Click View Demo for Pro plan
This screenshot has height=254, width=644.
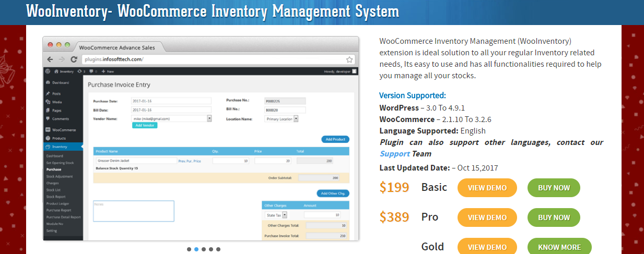pos(487,217)
